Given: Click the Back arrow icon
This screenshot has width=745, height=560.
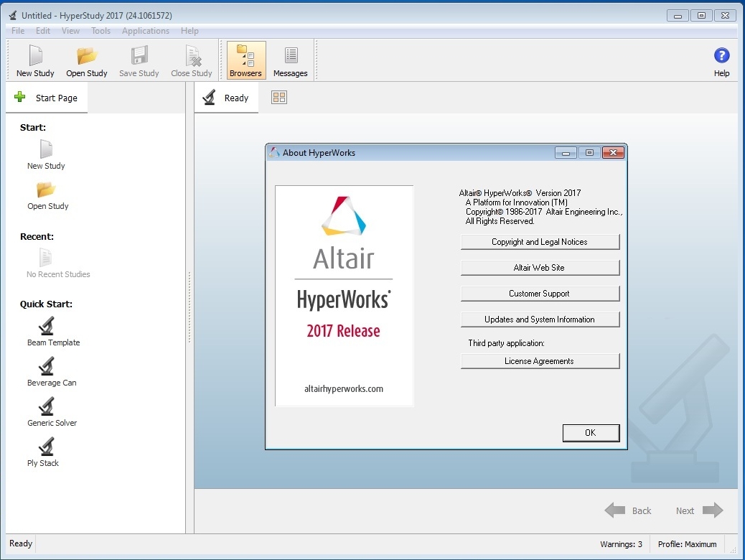Looking at the screenshot, I should point(615,510).
